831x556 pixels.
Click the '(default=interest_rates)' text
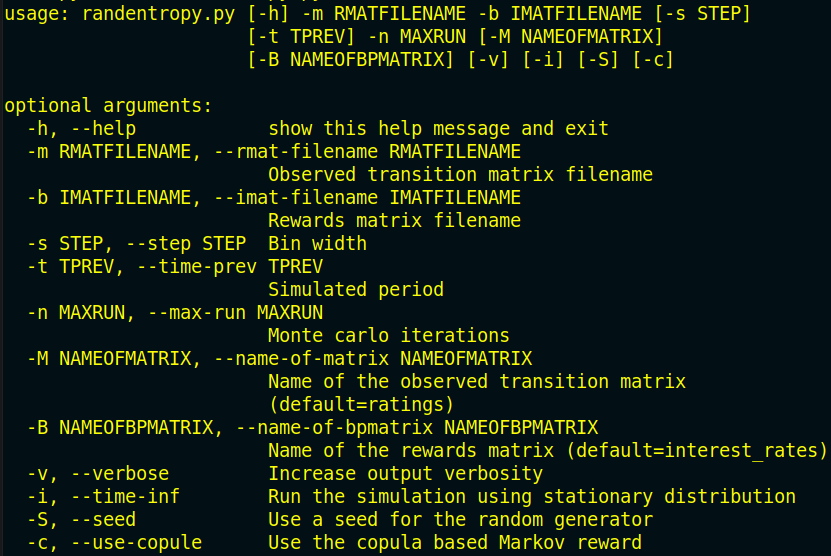pyautogui.click(x=697, y=451)
